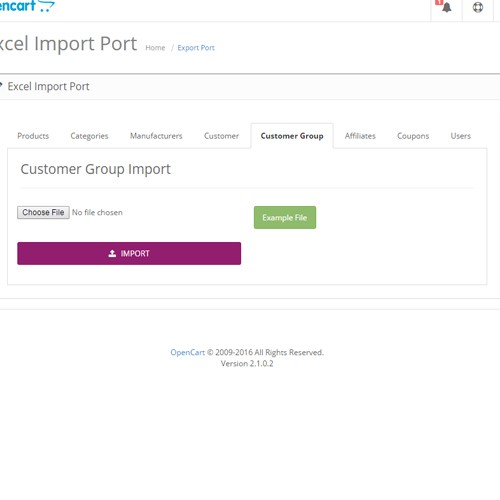This screenshot has width=500, height=500.
Task: Click the purple IMPORT button
Action: pos(129,253)
